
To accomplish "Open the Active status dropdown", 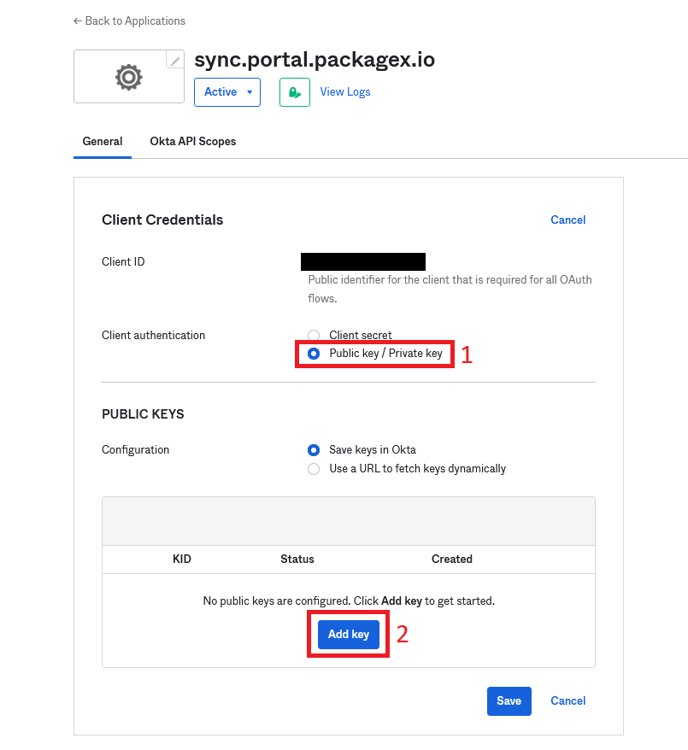I will pyautogui.click(x=227, y=92).
